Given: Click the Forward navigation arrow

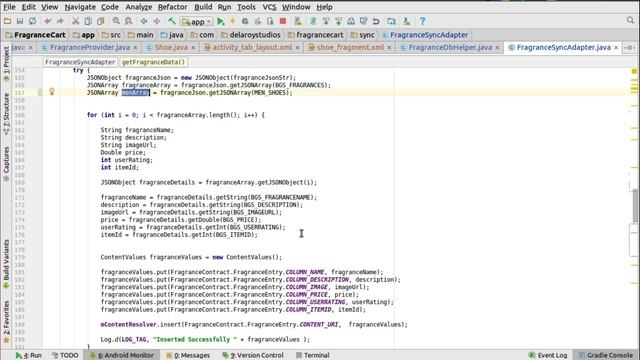Looking at the screenshot, I should (156, 21).
